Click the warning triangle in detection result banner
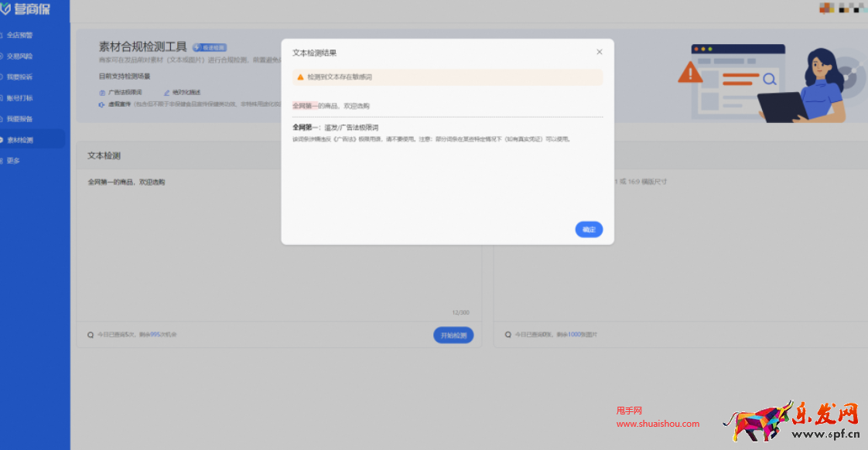Screen dimensions: 868x450 300,77
